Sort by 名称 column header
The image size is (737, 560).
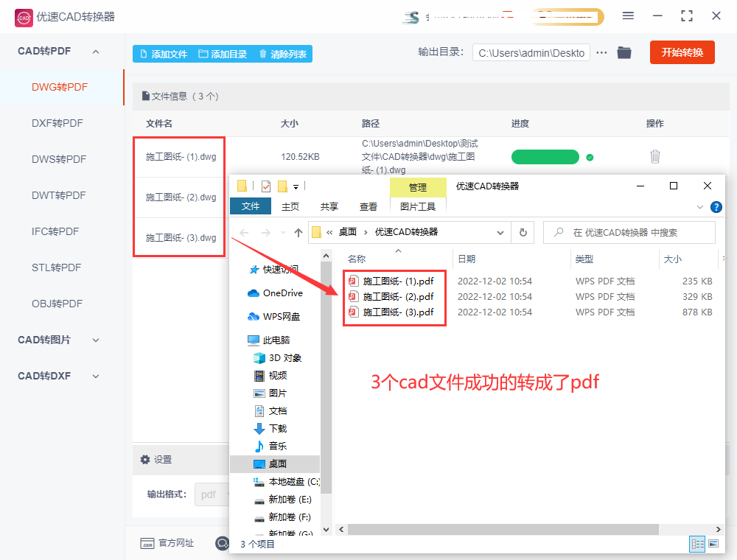coord(356,259)
